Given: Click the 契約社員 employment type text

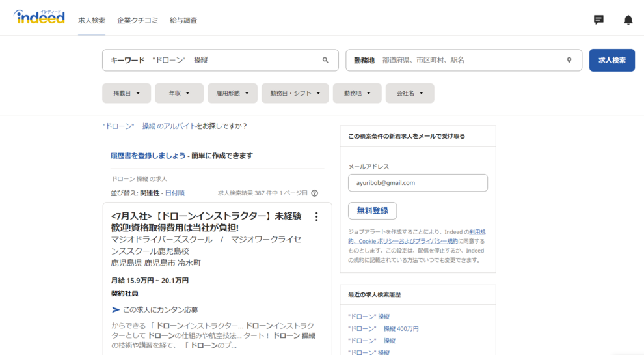Looking at the screenshot, I should [x=124, y=293].
